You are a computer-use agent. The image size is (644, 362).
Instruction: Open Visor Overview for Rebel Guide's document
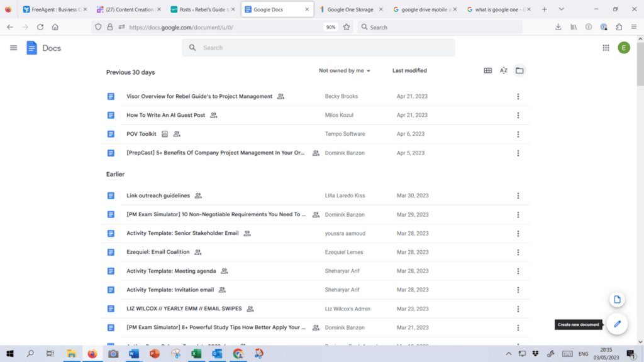tap(199, 96)
